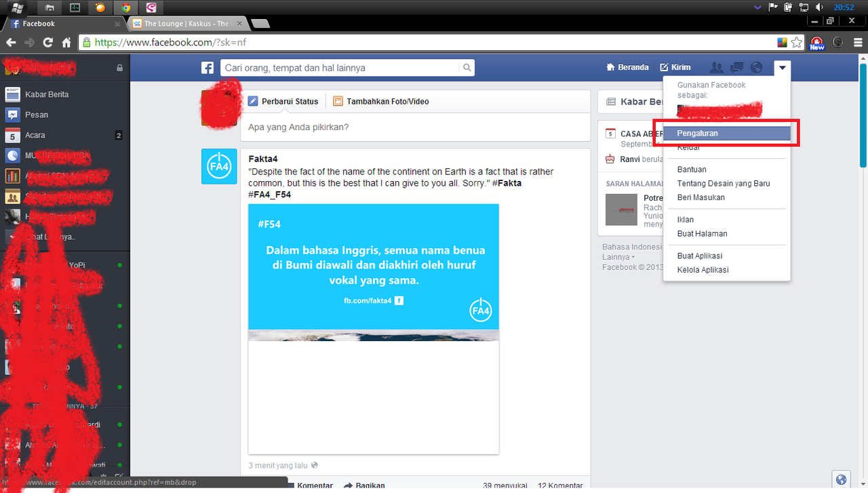Click the Apa yang Anda pikirkan field
This screenshot has width=868, height=493.
tap(416, 127)
